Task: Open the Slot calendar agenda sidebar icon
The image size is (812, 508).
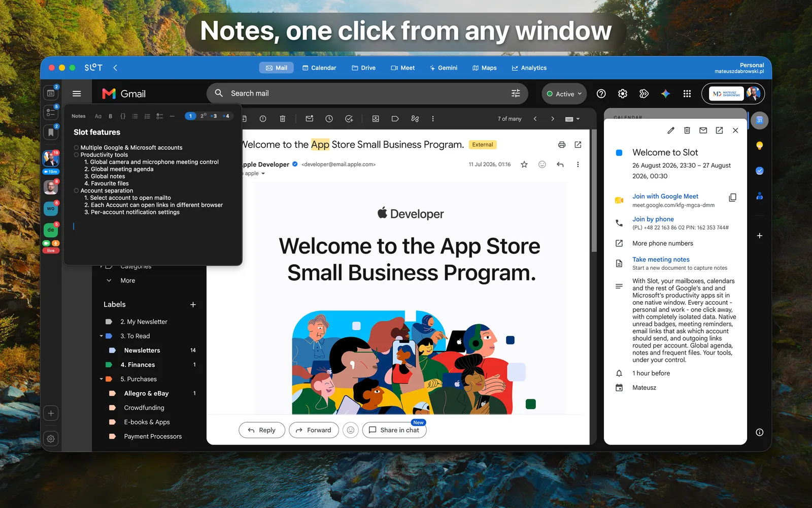Action: point(51,93)
